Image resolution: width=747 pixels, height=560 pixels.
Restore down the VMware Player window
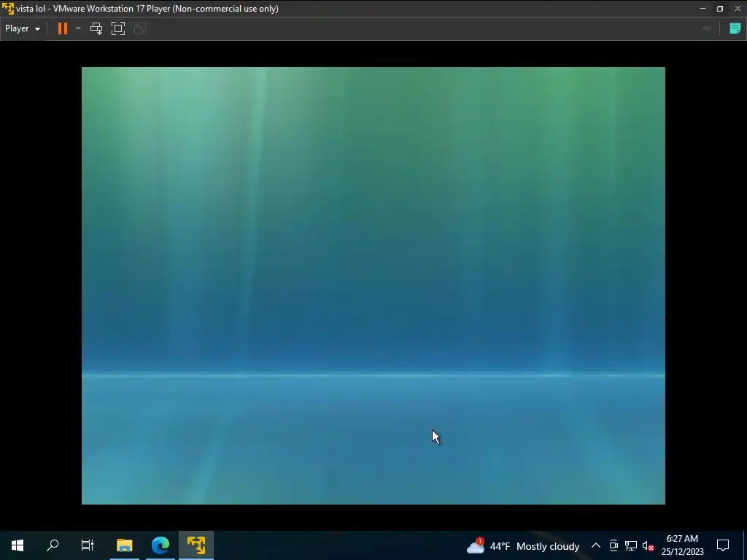tap(720, 9)
